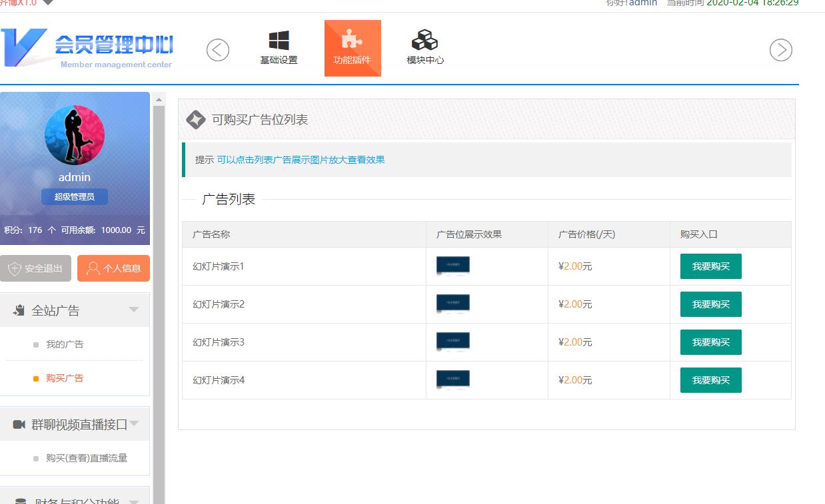Select 我的广告 in the sidebar
825x504 pixels.
(65, 344)
